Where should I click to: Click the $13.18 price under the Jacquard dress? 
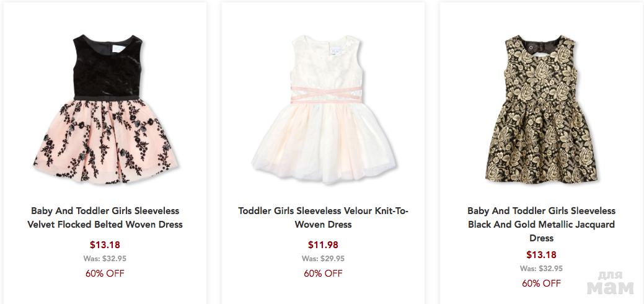541,255
